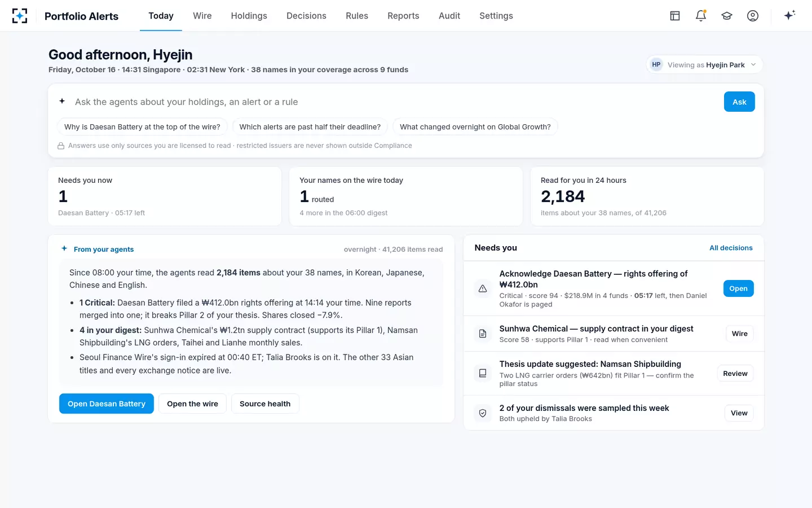Image resolution: width=812 pixels, height=508 pixels.
Task: Open the notifications bell
Action: point(701,16)
